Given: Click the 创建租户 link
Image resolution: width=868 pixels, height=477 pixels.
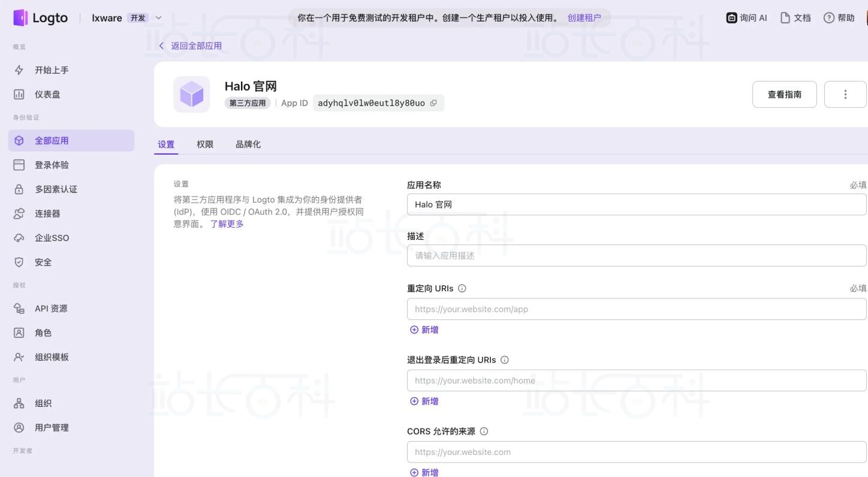Looking at the screenshot, I should click(584, 18).
